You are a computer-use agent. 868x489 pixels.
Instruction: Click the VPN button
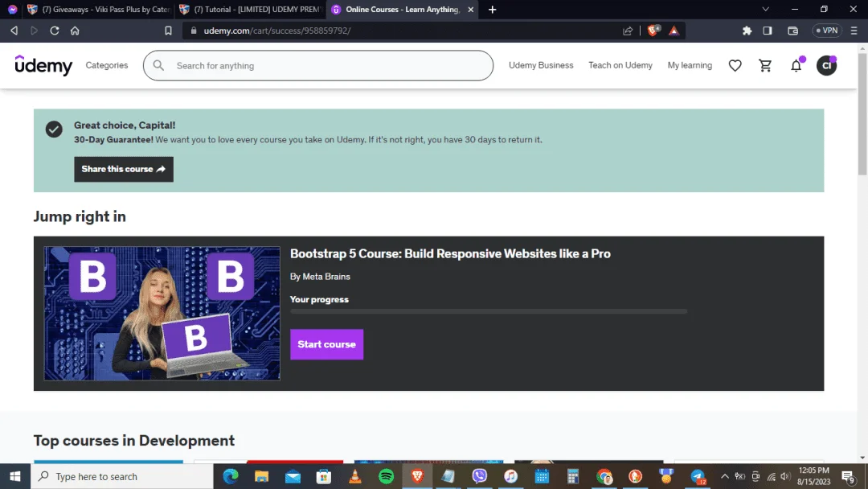(x=827, y=31)
